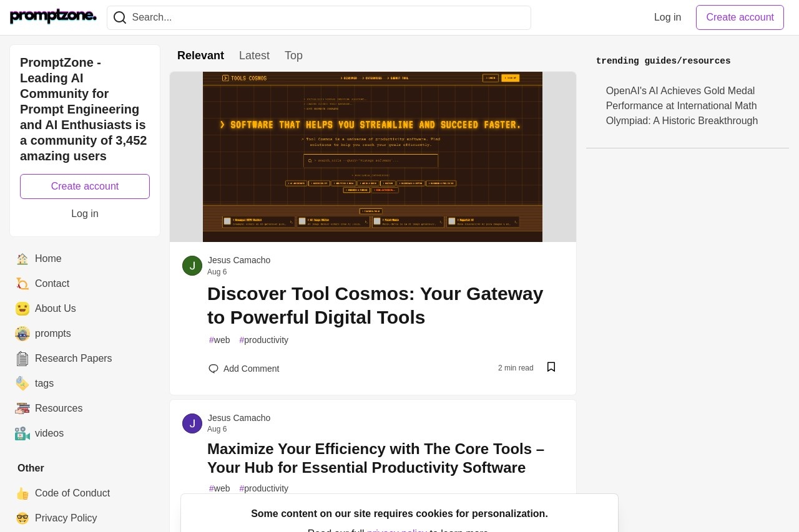Click 'trending guides/resources' heading
This screenshot has height=532, width=799.
click(663, 61)
